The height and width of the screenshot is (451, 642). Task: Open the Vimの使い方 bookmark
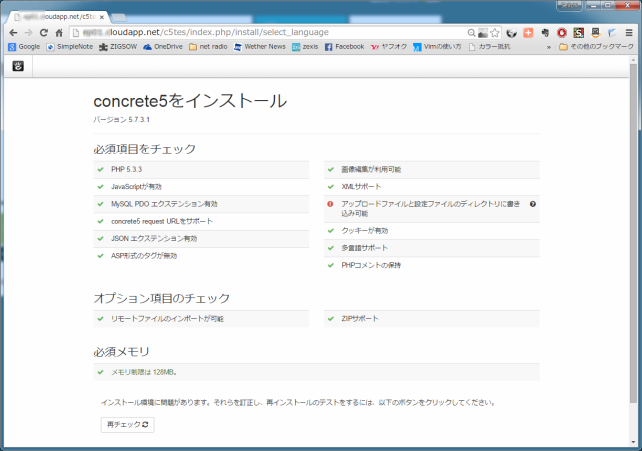coord(437,47)
